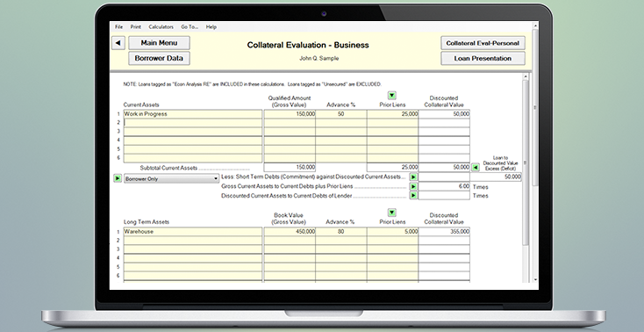Switch to Collateral Eval-Personal
The width and height of the screenshot is (644, 332).
click(483, 43)
